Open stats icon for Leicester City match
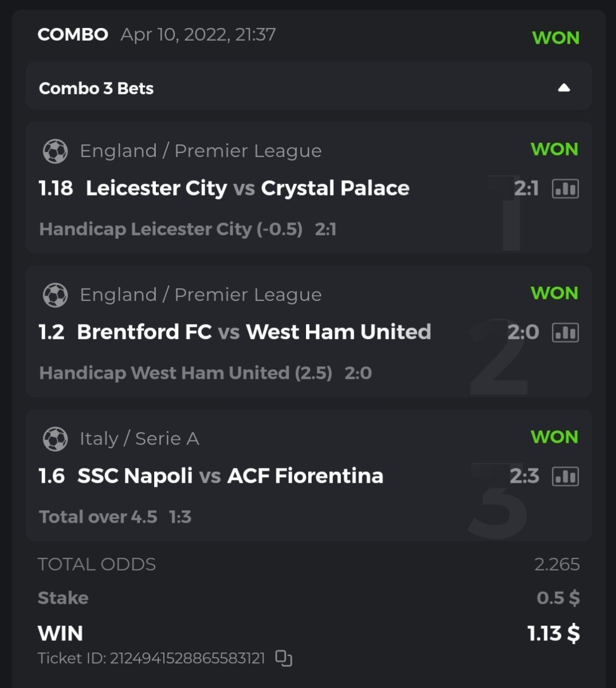 (x=565, y=189)
